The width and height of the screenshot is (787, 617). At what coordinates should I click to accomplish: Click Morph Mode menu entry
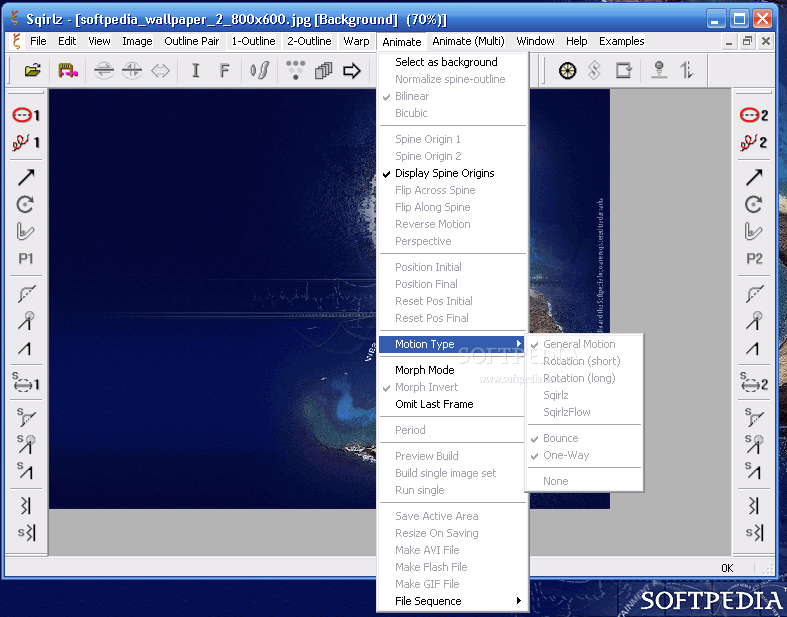[x=425, y=370]
